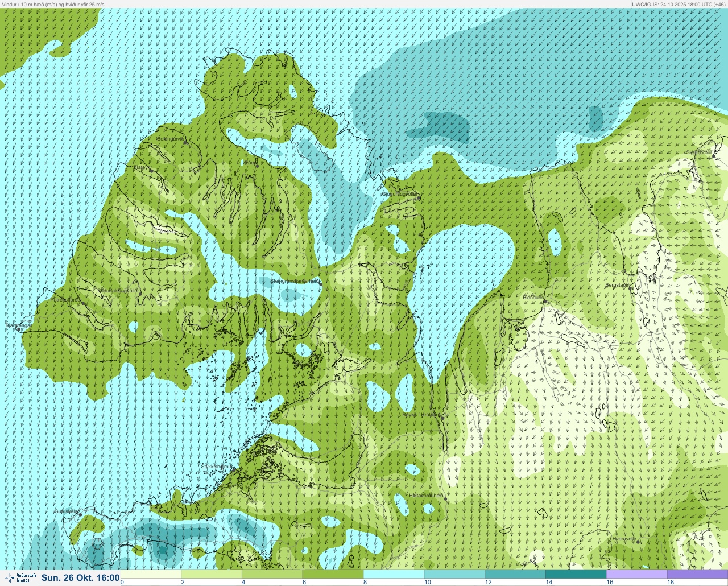Select the 10–12 m/s turquoise swatch
This screenshot has height=586, width=728.
(x=454, y=574)
